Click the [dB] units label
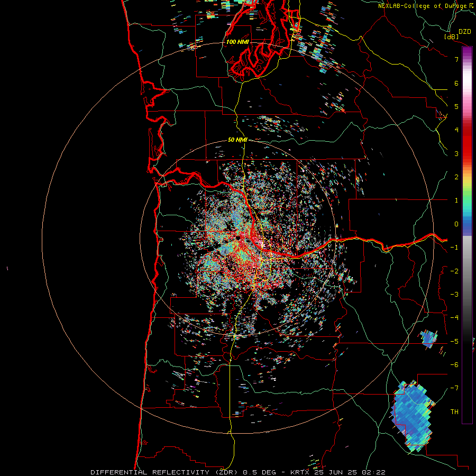 451,36
